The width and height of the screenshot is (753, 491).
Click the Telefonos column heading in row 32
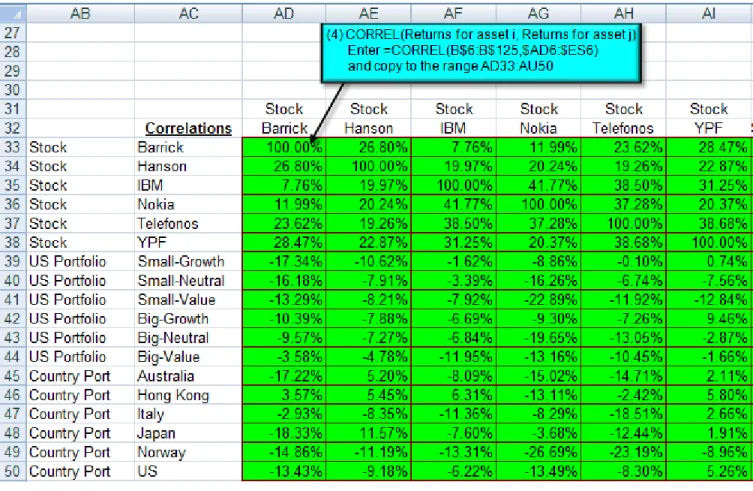tap(623, 128)
